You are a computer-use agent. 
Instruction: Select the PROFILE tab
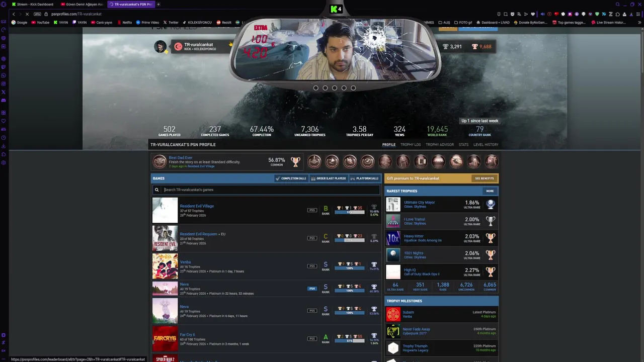point(388,145)
